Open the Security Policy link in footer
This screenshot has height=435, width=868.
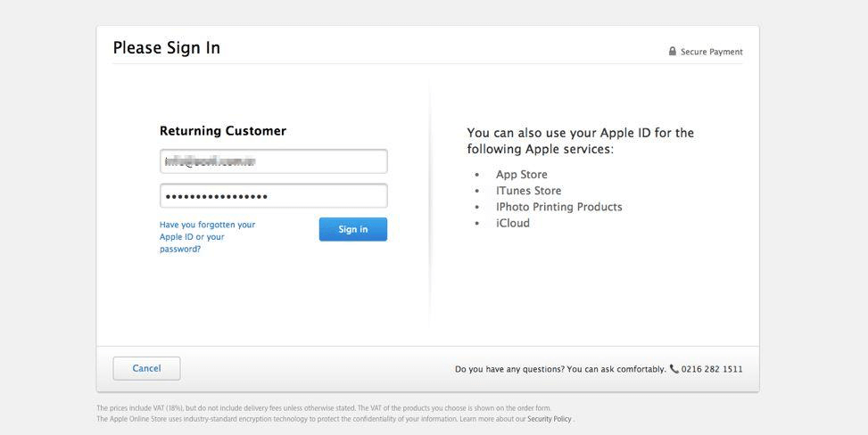tap(549, 419)
